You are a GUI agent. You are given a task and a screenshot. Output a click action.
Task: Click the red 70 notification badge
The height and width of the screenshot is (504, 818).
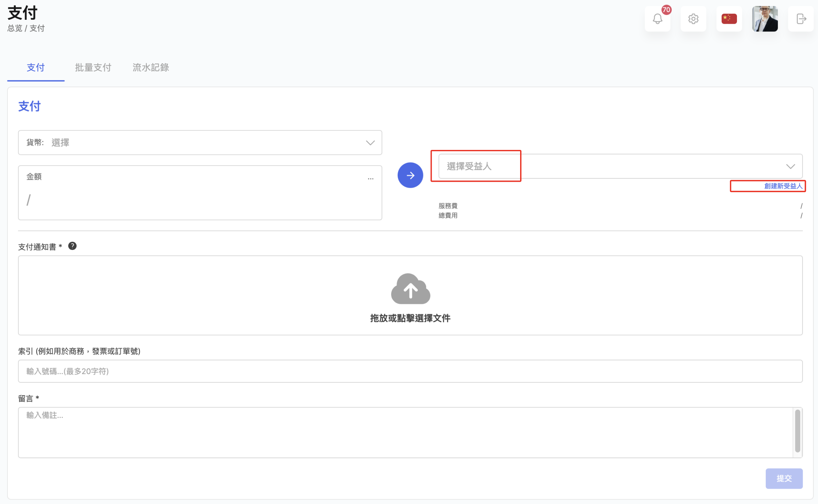click(666, 10)
